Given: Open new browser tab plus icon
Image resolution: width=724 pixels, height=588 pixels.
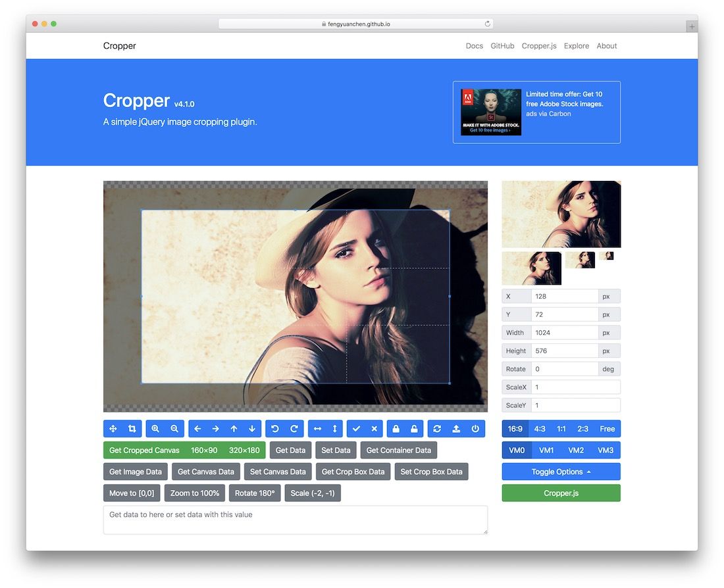Looking at the screenshot, I should pyautogui.click(x=692, y=27).
